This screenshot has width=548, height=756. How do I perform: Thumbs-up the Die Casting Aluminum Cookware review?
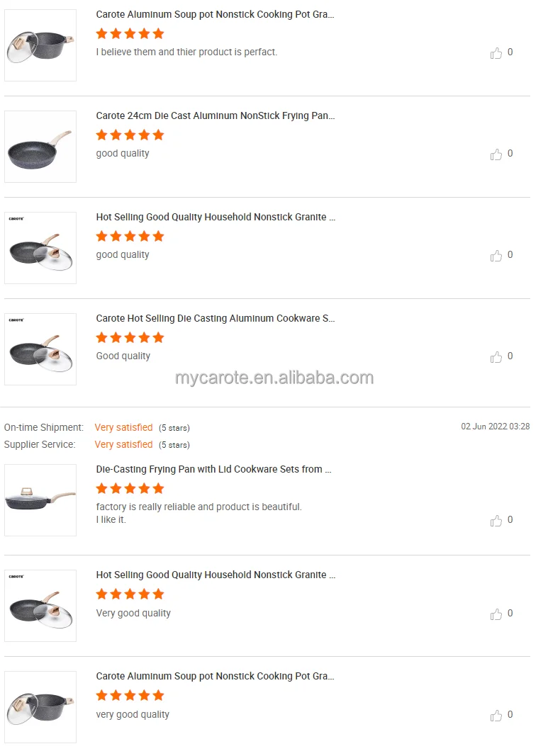[x=496, y=357]
